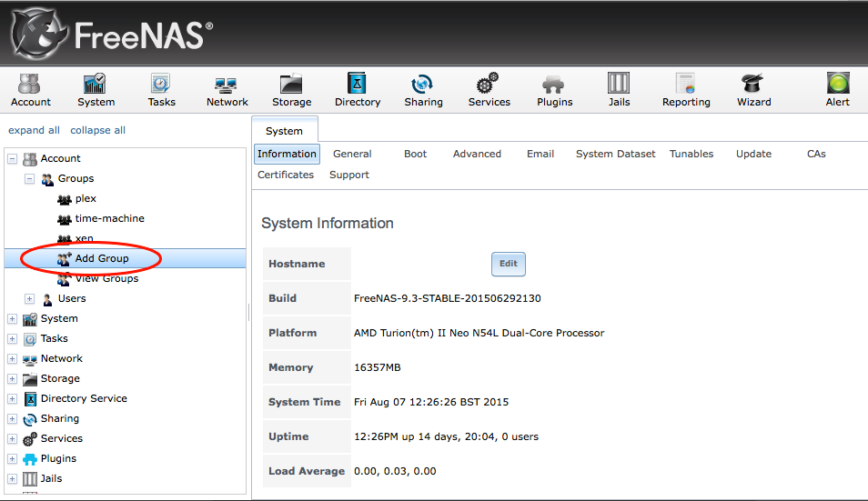This screenshot has width=868, height=501.
Task: Collapse the Account tree node
Action: [12, 159]
